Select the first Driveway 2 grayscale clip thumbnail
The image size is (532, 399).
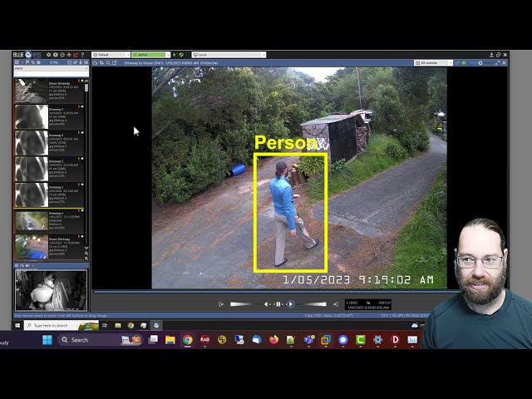(32, 117)
